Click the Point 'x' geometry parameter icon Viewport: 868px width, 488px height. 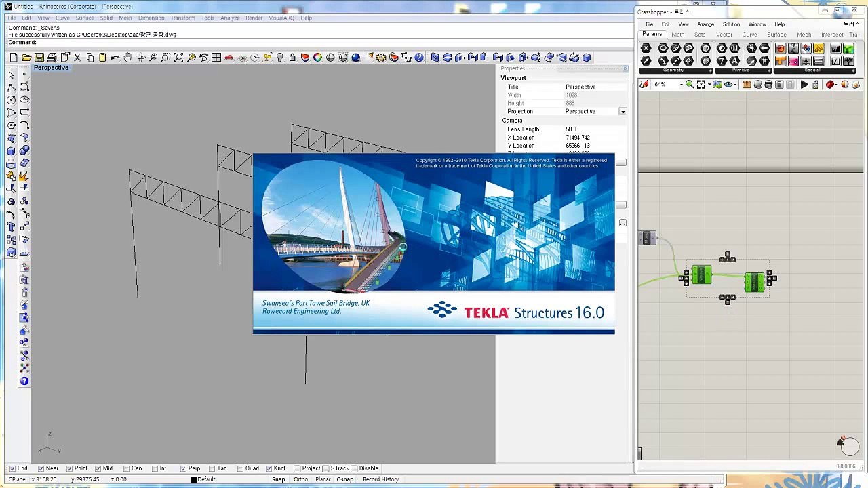(x=646, y=48)
